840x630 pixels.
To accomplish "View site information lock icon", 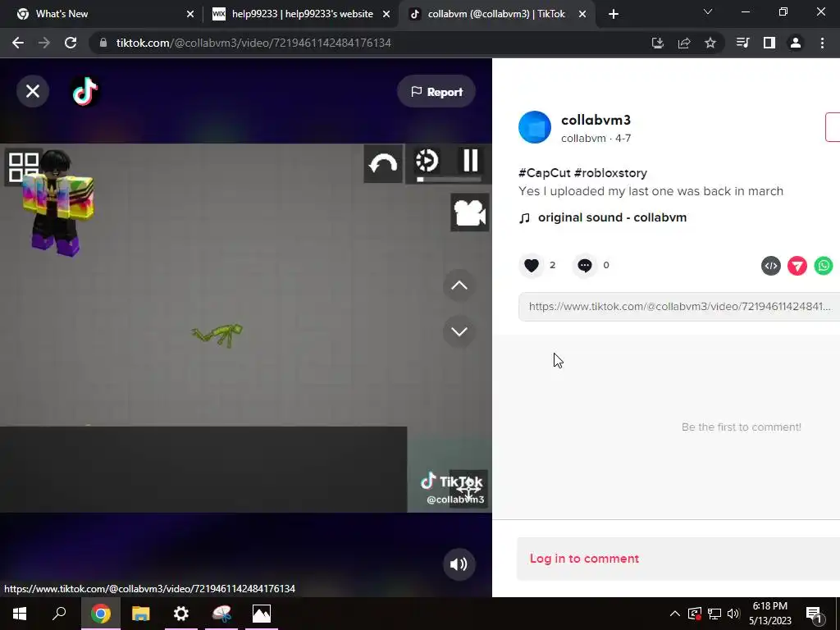I will pyautogui.click(x=103, y=43).
